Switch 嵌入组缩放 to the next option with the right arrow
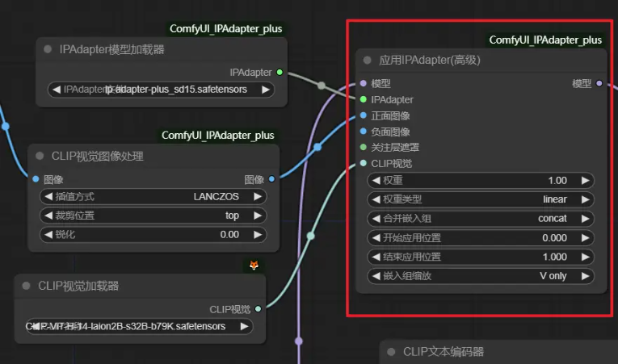 coord(586,276)
